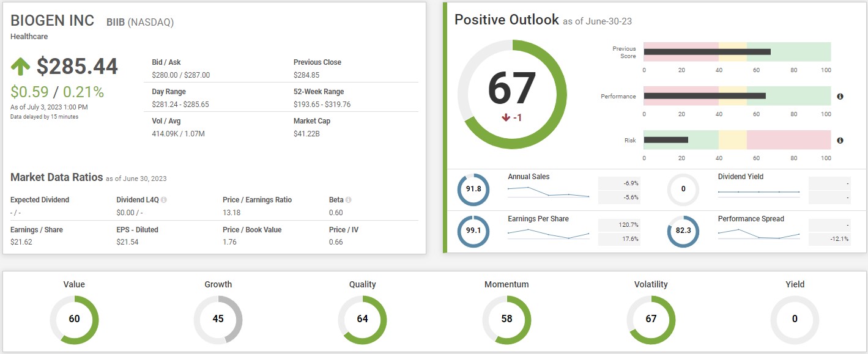The height and width of the screenshot is (354, 868).
Task: Click the info icon beside Performance bar
Action: pyautogui.click(x=840, y=97)
